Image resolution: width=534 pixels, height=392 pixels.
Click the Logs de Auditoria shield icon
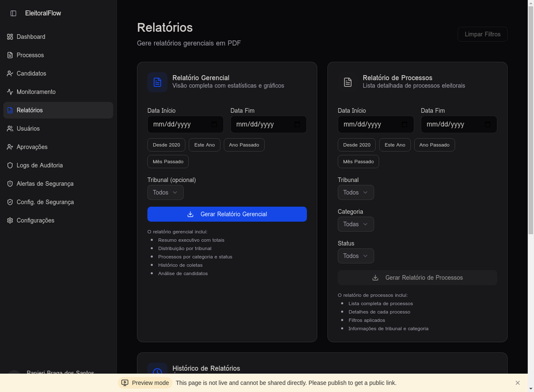point(10,165)
